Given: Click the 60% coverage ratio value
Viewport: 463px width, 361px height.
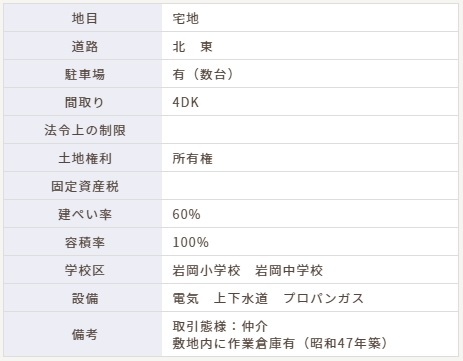Looking at the screenshot, I should 186,214.
